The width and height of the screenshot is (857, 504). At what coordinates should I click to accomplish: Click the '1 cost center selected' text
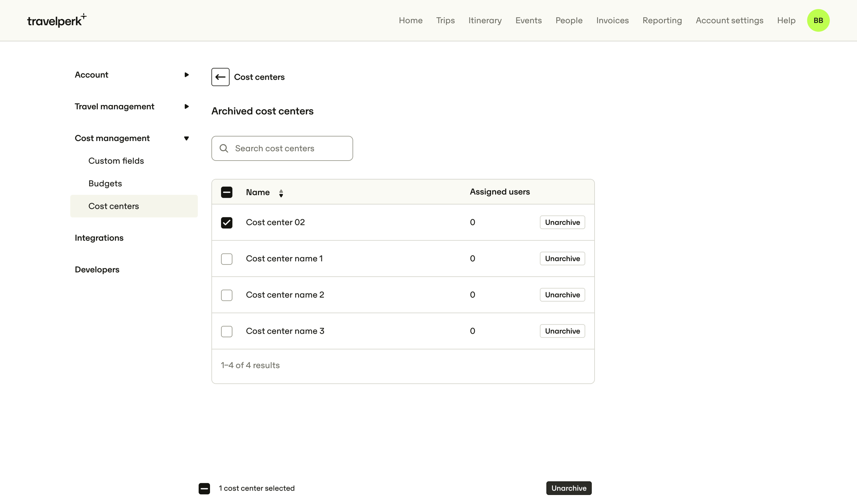point(257,488)
